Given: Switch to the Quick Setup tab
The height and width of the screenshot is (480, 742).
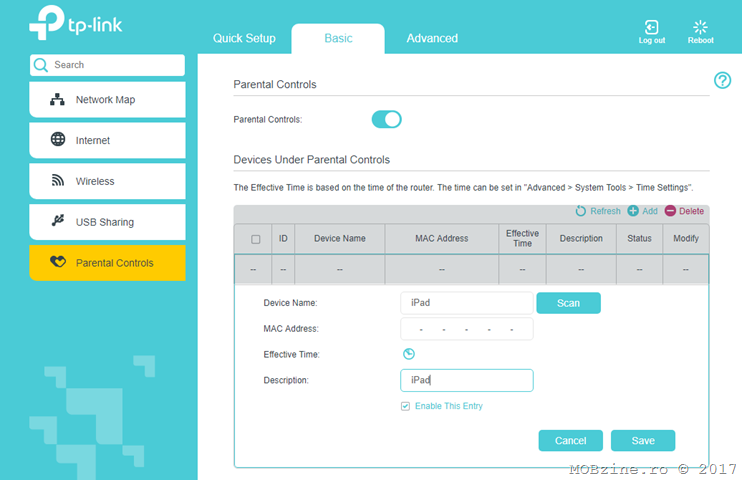Looking at the screenshot, I should click(244, 39).
